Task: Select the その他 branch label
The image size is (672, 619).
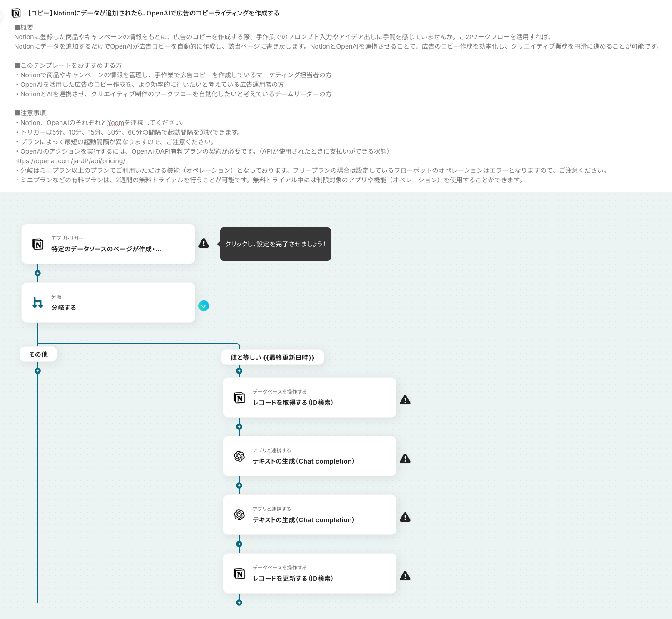Action: 39,354
